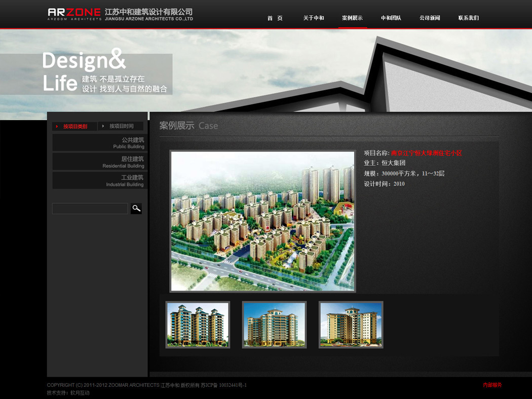Open 公司新闻 navigation item

430,18
